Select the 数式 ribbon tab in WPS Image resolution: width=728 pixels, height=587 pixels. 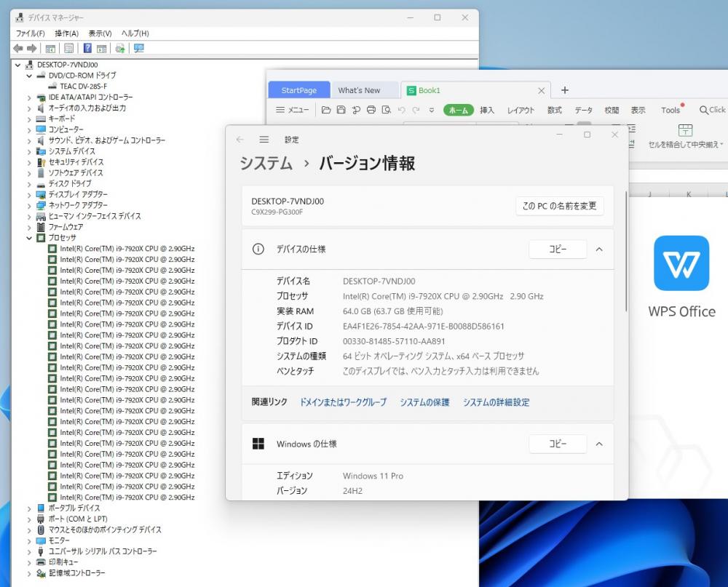coord(554,110)
